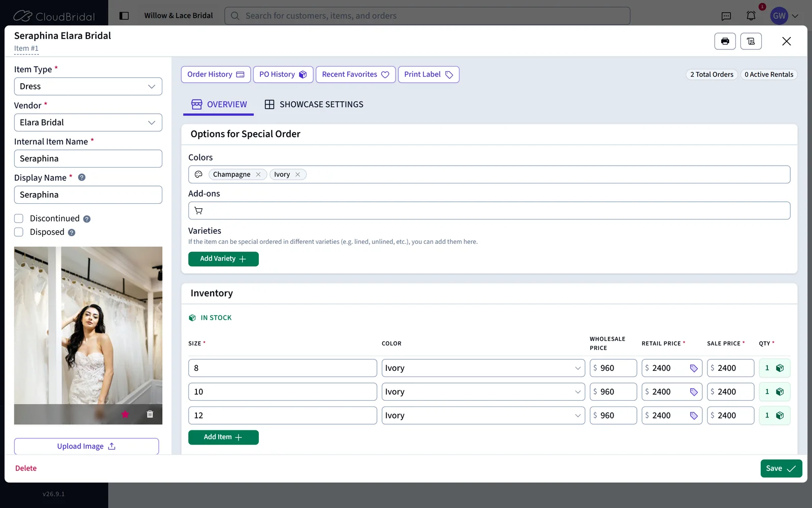Click the retail price tag icon for size 8
This screenshot has width=812, height=508.
(694, 368)
